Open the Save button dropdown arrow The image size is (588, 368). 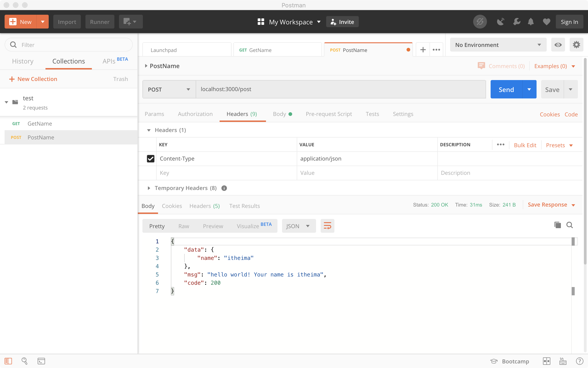tap(571, 89)
